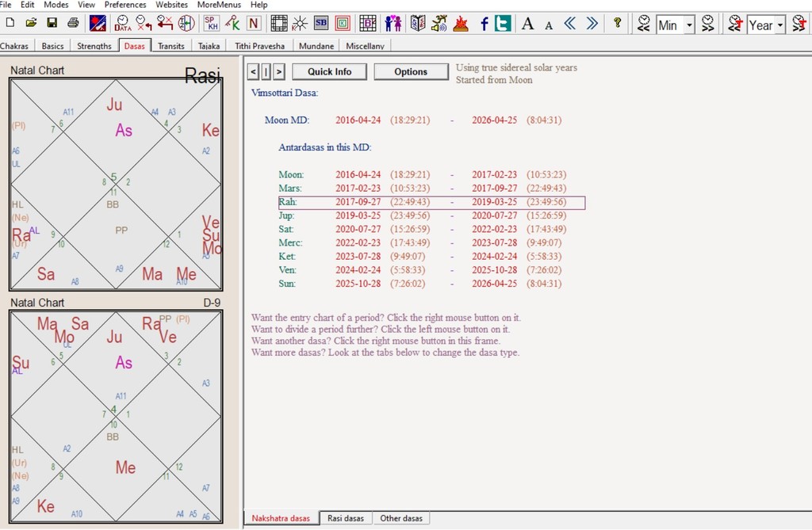Open the Year transit unit dropdown

coord(780,25)
